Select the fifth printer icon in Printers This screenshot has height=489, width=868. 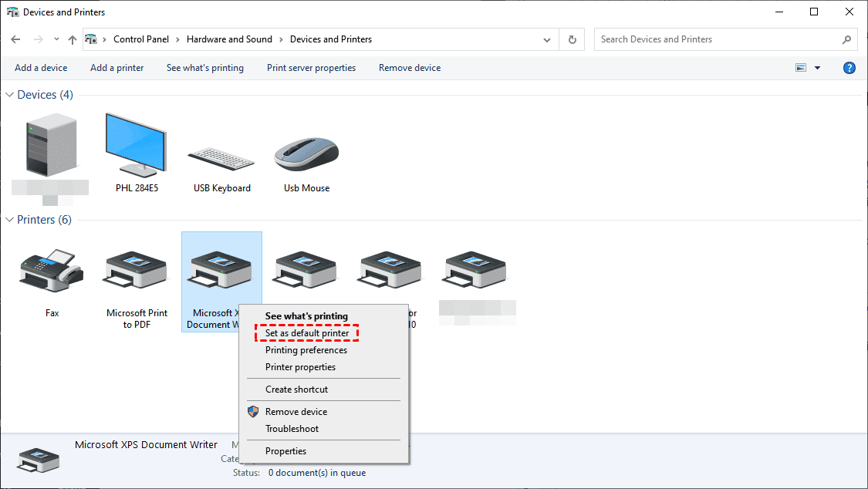pyautogui.click(x=389, y=269)
